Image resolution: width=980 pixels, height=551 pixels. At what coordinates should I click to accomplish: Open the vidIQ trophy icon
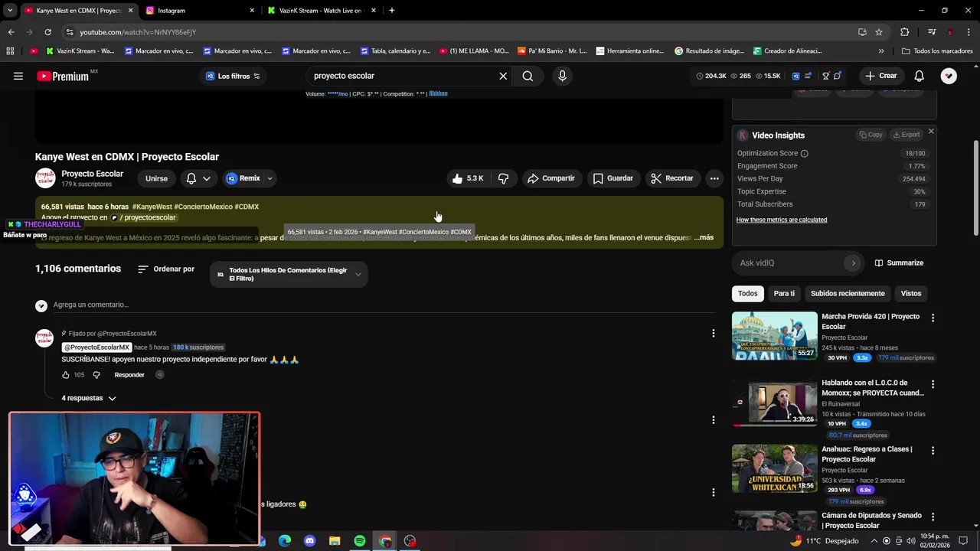(825, 76)
